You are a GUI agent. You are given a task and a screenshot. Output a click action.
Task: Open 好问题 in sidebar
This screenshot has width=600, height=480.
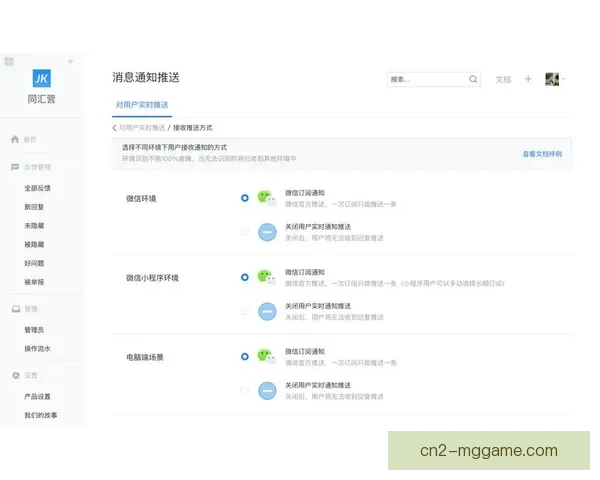click(34, 263)
